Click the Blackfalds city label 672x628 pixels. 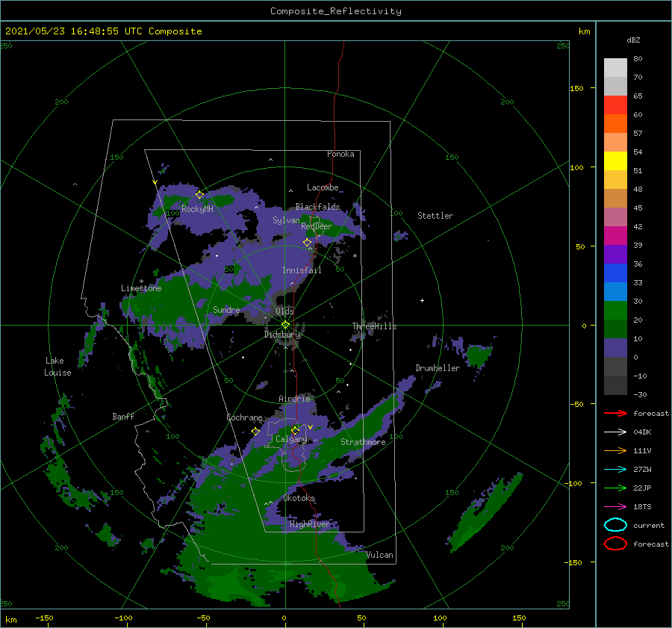click(317, 207)
